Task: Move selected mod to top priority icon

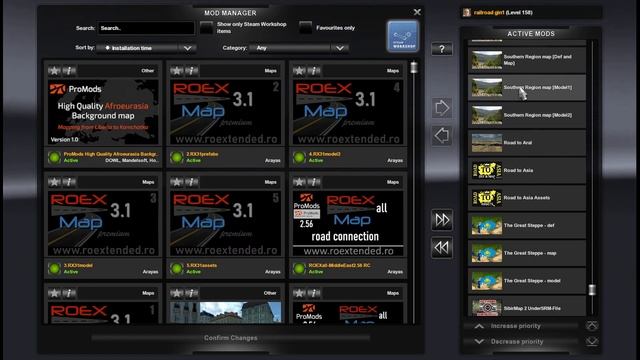Action: pyautogui.click(x=592, y=326)
